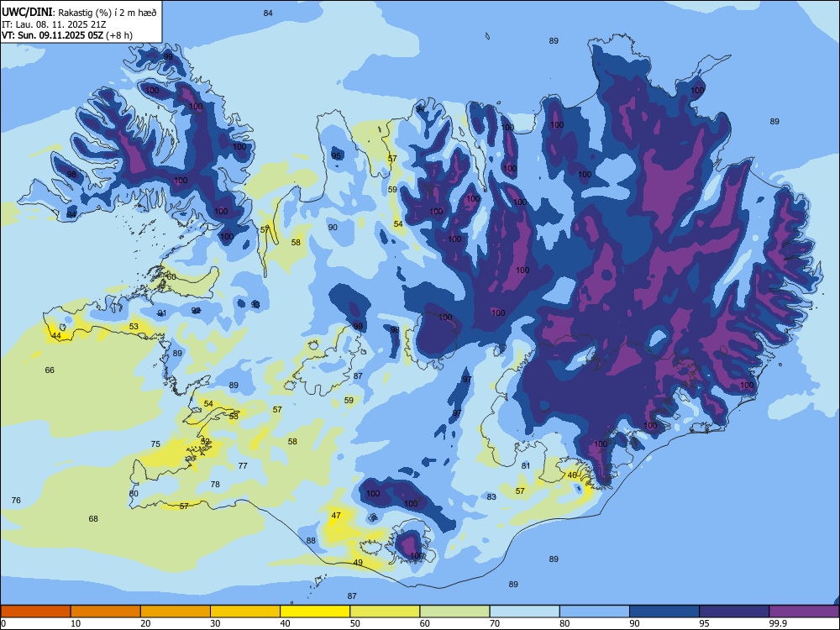Image resolution: width=840 pixels, height=630 pixels.
Task: Click the '44' humidity value on the map
Action: click(x=55, y=336)
